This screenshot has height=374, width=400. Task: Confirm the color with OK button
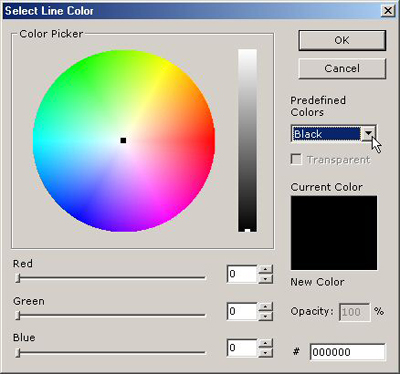click(342, 40)
